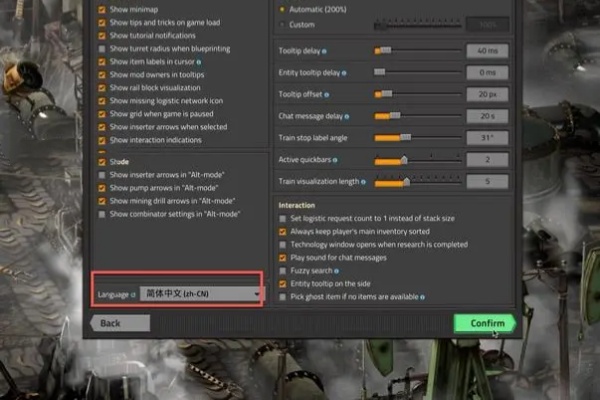Enable Show turret radius when blueprinting
This screenshot has width=600, height=400.
click(102, 48)
